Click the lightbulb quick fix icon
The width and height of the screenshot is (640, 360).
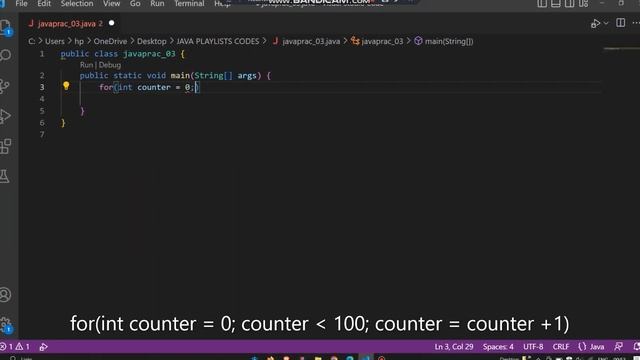tap(66, 86)
